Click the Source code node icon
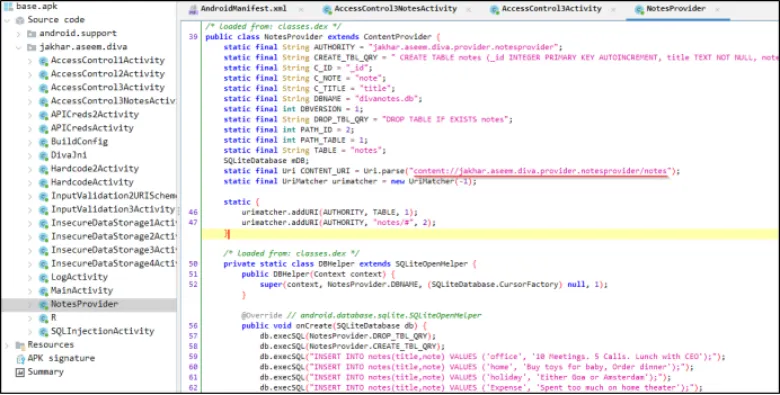Viewport: 780px width, 395px height. pyautogui.click(x=20, y=20)
